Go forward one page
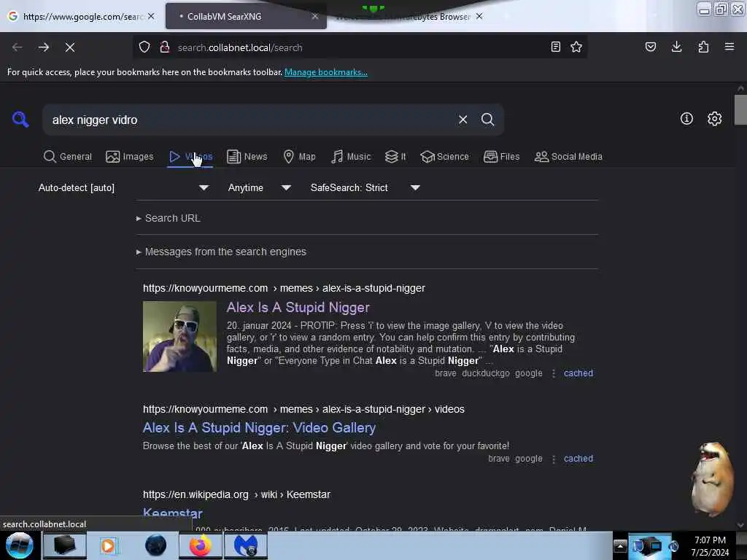747x560 pixels. [43, 47]
